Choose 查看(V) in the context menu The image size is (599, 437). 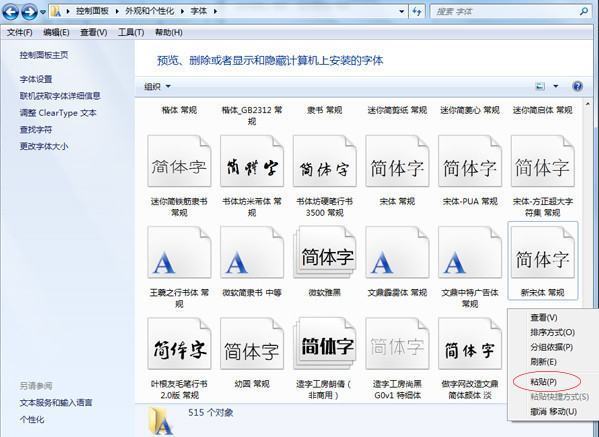(x=544, y=317)
